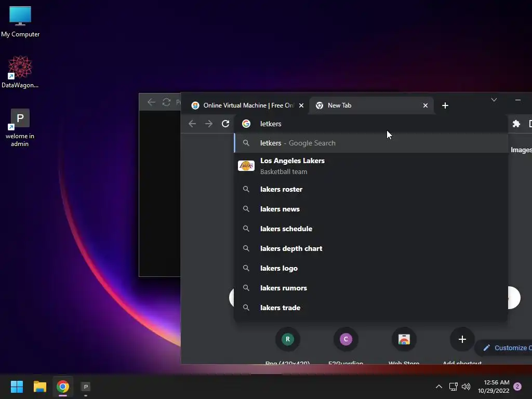Choose the 'lakers logo' suggestion

pyautogui.click(x=371, y=268)
